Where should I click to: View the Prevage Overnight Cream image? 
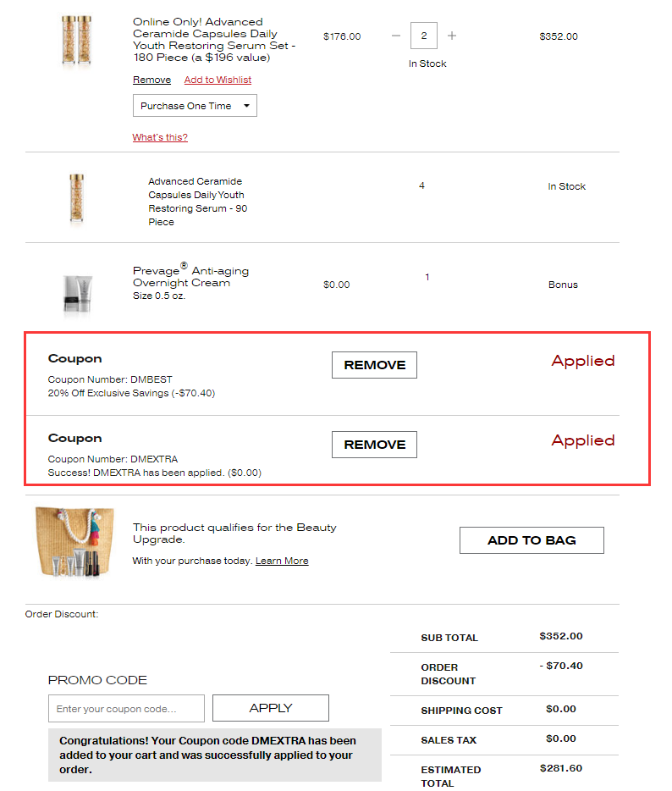(77, 293)
